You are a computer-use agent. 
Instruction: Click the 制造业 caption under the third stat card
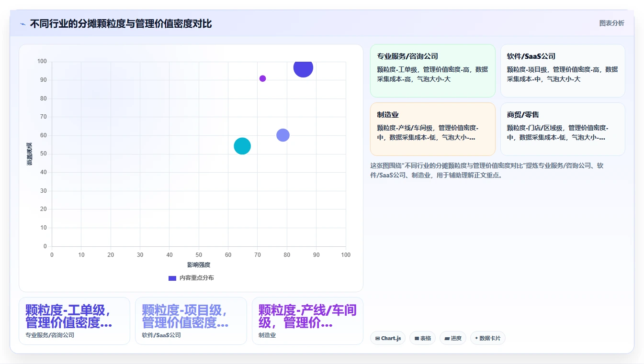click(x=267, y=335)
